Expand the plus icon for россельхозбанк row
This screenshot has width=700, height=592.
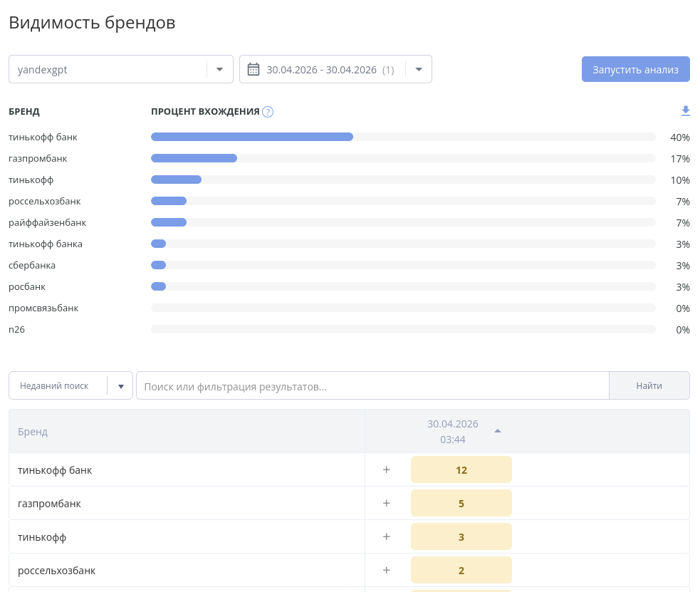tap(387, 570)
